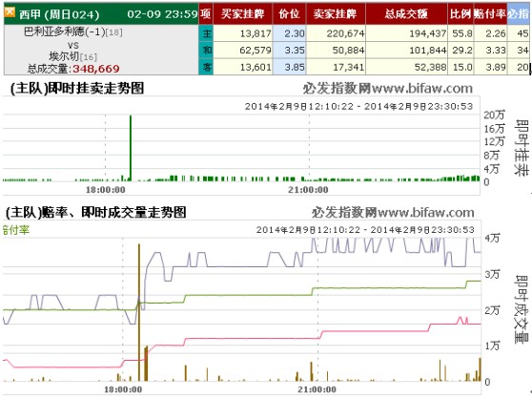This screenshot has width=532, height=399.
Task: Click the orange close icon beside 西甲
Action: pyautogui.click(x=10, y=11)
